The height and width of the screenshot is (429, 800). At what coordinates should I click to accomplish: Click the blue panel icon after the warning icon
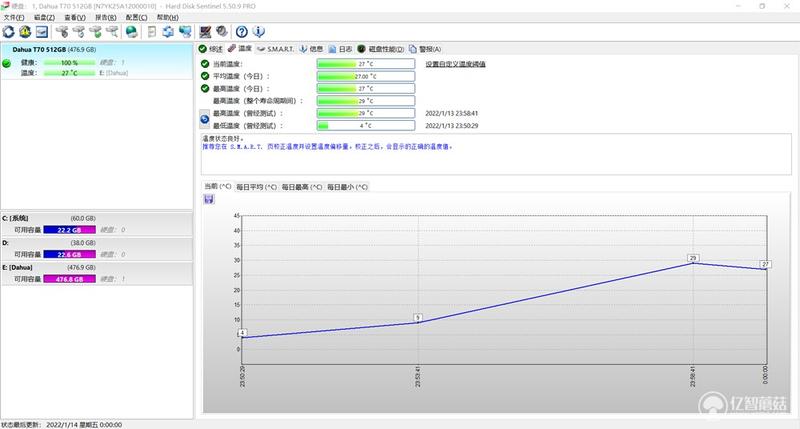42,32
